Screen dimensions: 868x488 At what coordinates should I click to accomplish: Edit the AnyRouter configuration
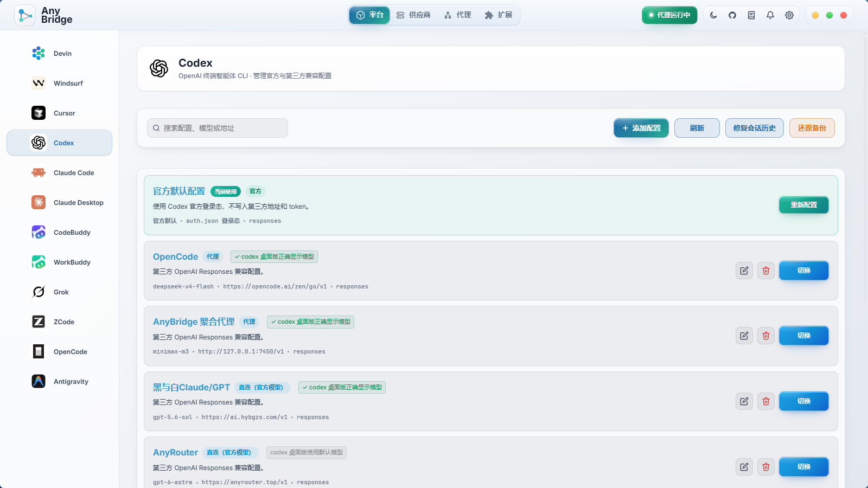click(x=744, y=467)
